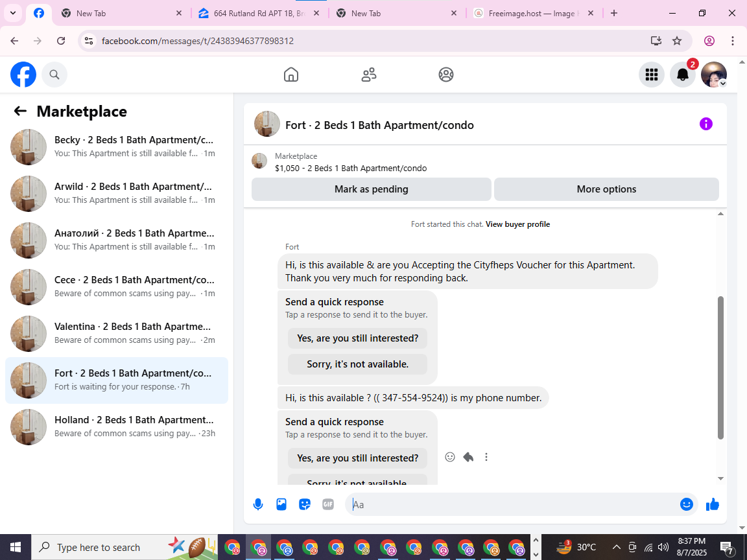Switch to 664 Rutland Rd APT 1B tab
This screenshot has width=747, height=560.
pyautogui.click(x=259, y=14)
